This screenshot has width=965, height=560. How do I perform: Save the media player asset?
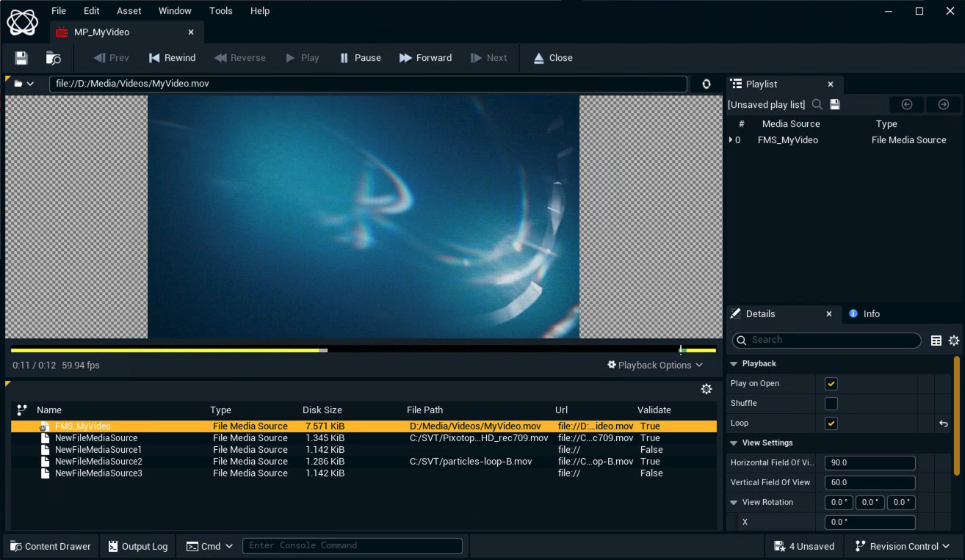point(21,58)
